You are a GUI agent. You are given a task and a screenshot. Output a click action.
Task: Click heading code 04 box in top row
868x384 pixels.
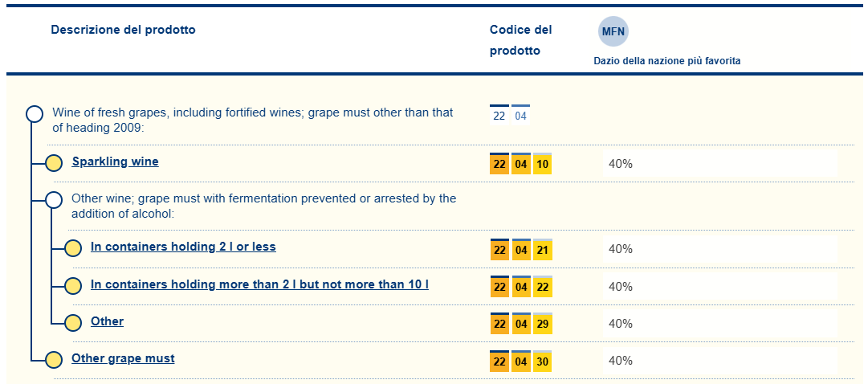click(x=521, y=116)
